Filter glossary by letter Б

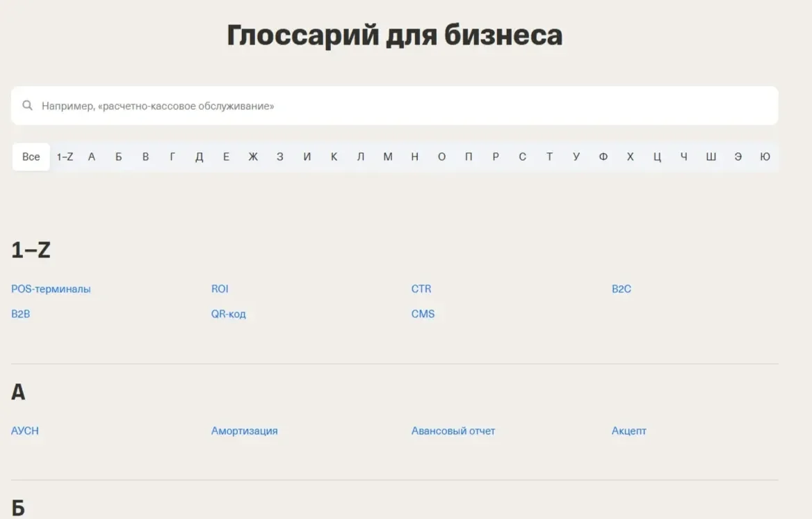click(119, 157)
